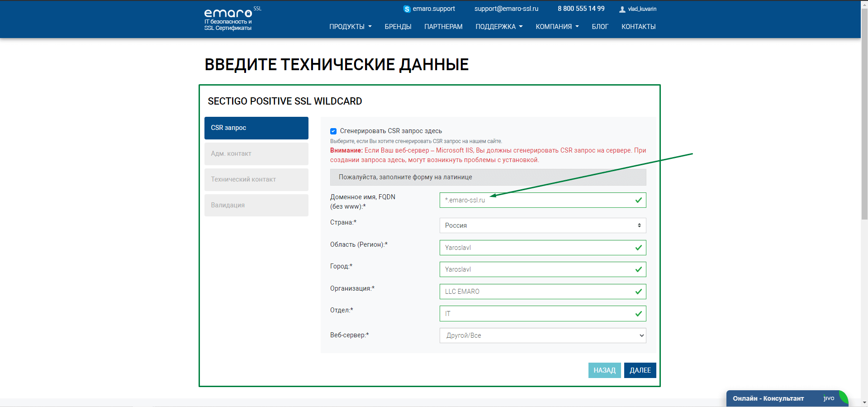
Task: Click the Доменное имя FQDN input field
Action: [543, 200]
